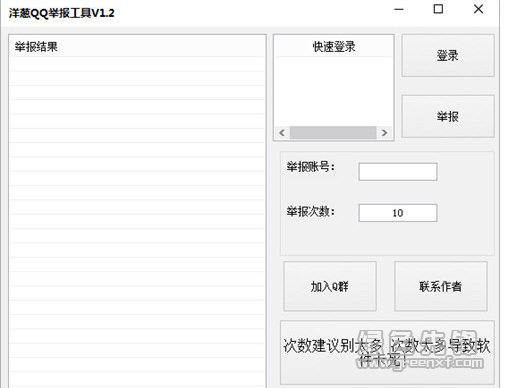Click the 登录 button
505x388 pixels.
click(x=448, y=56)
